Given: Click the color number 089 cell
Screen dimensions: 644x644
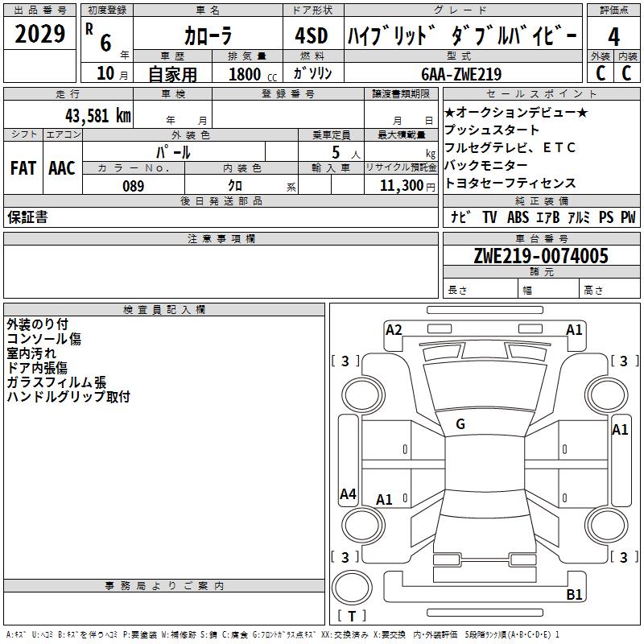Looking at the screenshot, I should (x=134, y=185).
